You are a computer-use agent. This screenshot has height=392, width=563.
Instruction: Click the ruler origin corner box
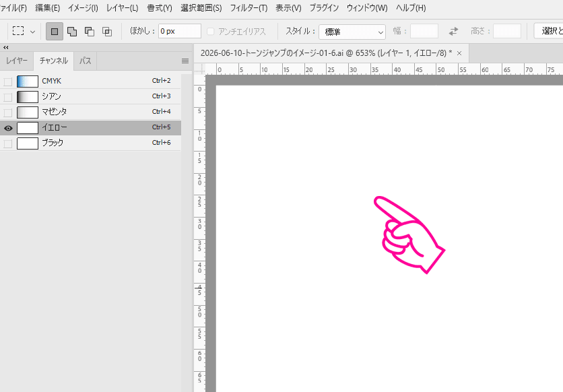tap(199, 69)
